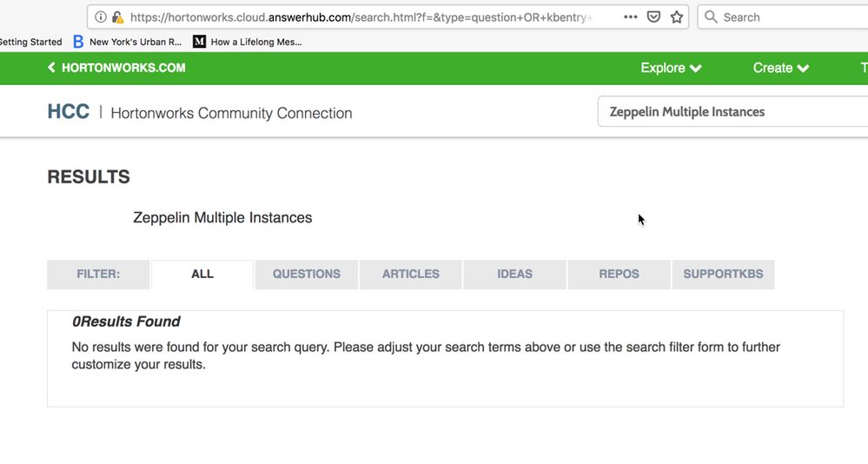This screenshot has height=464, width=868.
Task: Click Hortonworks Community Connection title
Action: (231, 113)
